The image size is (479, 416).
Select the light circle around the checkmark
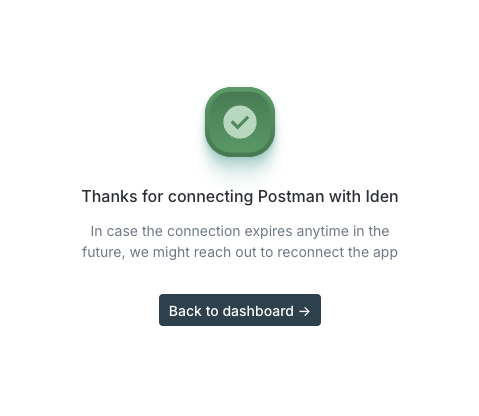pos(240,122)
